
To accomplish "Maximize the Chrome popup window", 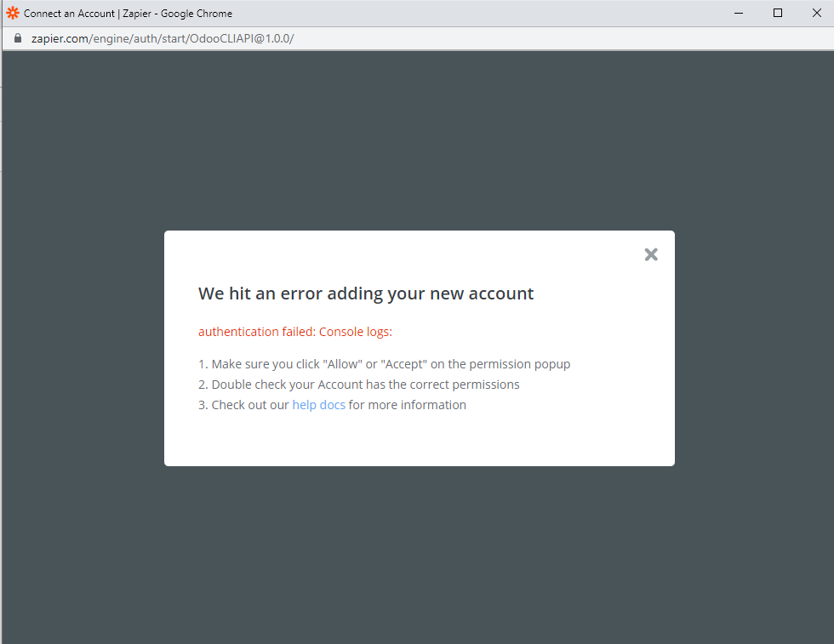I will click(778, 13).
